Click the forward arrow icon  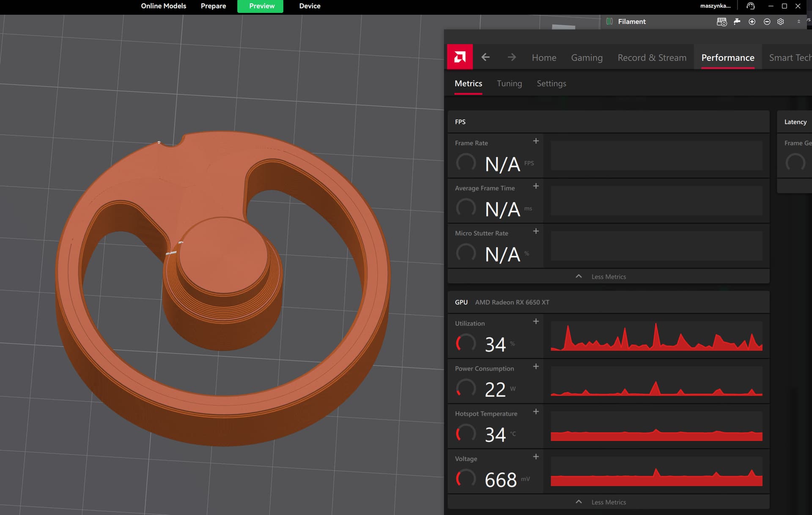tap(512, 57)
